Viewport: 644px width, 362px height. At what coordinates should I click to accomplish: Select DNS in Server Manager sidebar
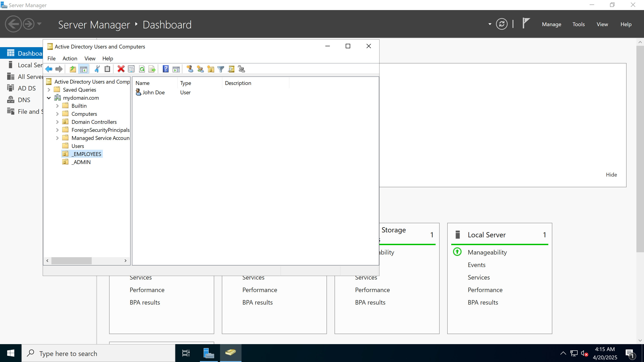(24, 100)
